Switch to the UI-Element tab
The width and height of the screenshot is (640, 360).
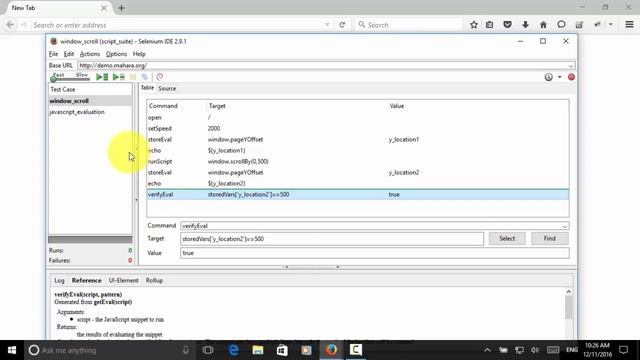tap(123, 280)
